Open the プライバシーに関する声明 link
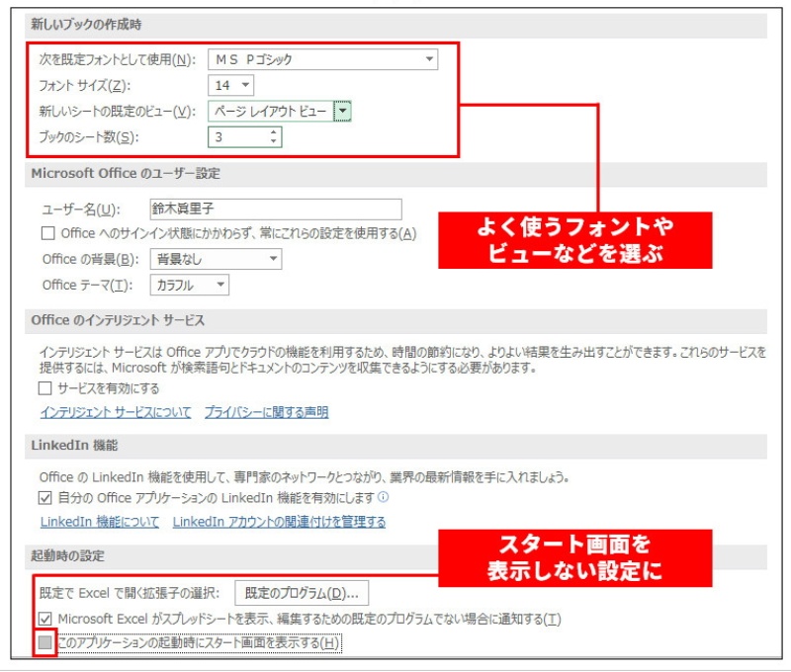This screenshot has width=791, height=672. tap(266, 413)
